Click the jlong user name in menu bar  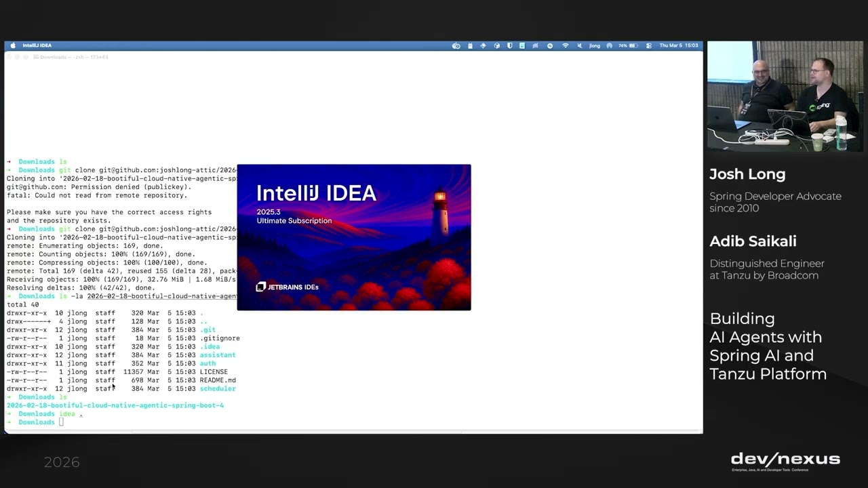(x=594, y=45)
